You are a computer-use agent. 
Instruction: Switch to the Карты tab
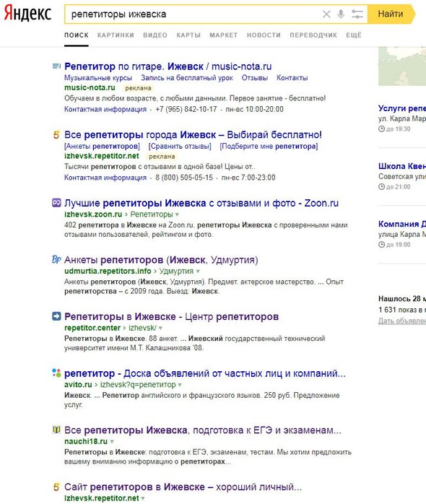pyautogui.click(x=188, y=35)
